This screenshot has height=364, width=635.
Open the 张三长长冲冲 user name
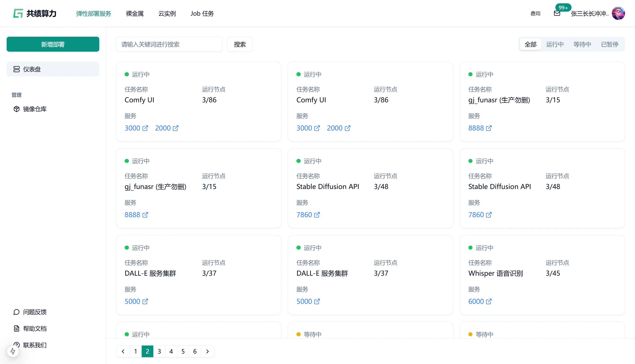pyautogui.click(x=590, y=13)
